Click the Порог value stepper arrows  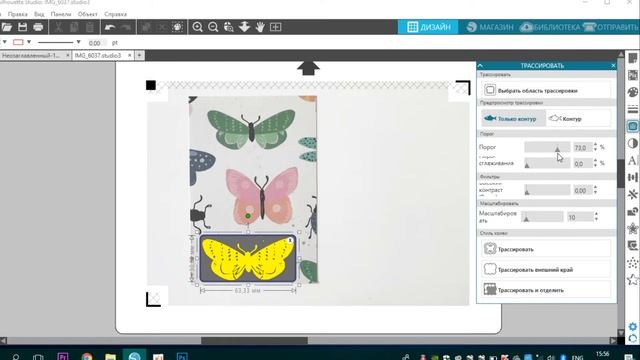(595, 147)
